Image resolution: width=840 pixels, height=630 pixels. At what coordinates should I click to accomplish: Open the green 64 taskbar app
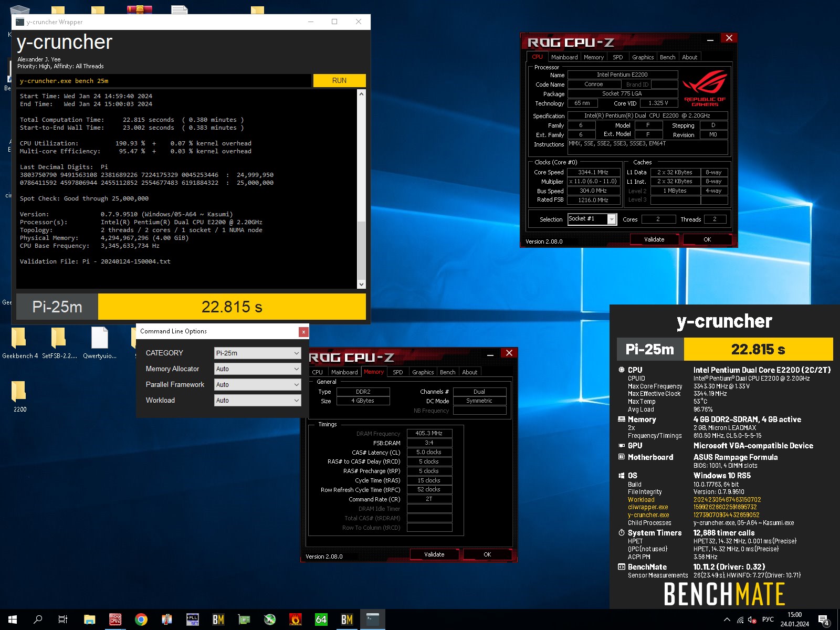321,619
